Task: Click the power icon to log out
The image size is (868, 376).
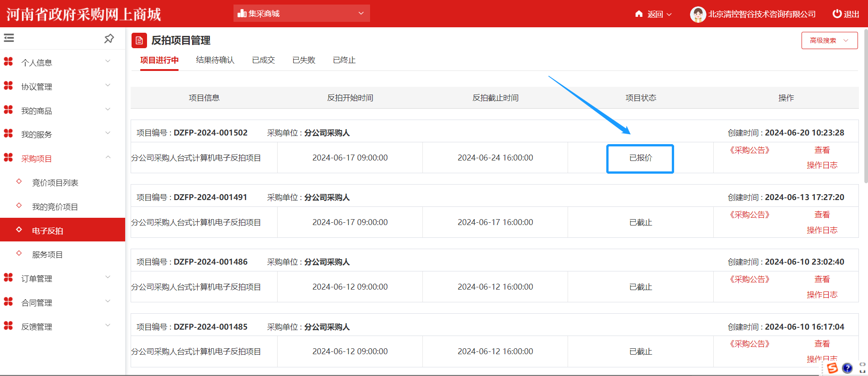Action: tap(837, 14)
